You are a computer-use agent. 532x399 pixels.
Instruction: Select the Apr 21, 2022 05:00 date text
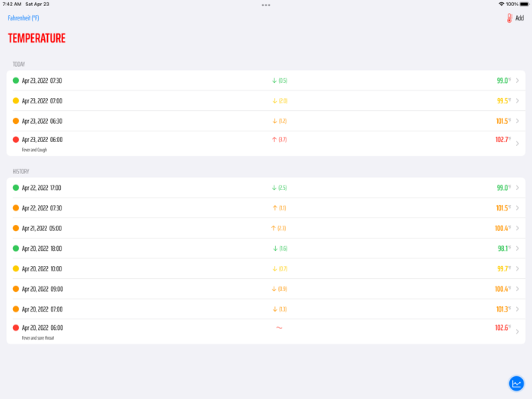click(x=42, y=228)
